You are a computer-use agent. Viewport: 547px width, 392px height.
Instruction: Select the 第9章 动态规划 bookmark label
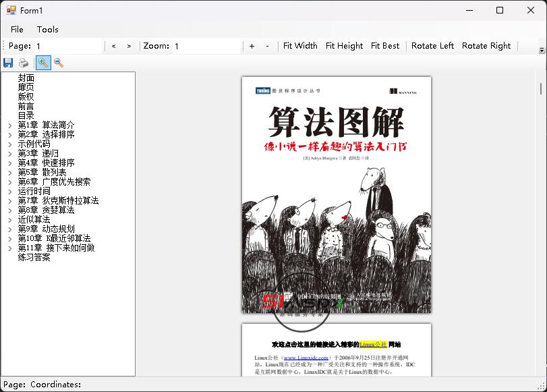47,229
